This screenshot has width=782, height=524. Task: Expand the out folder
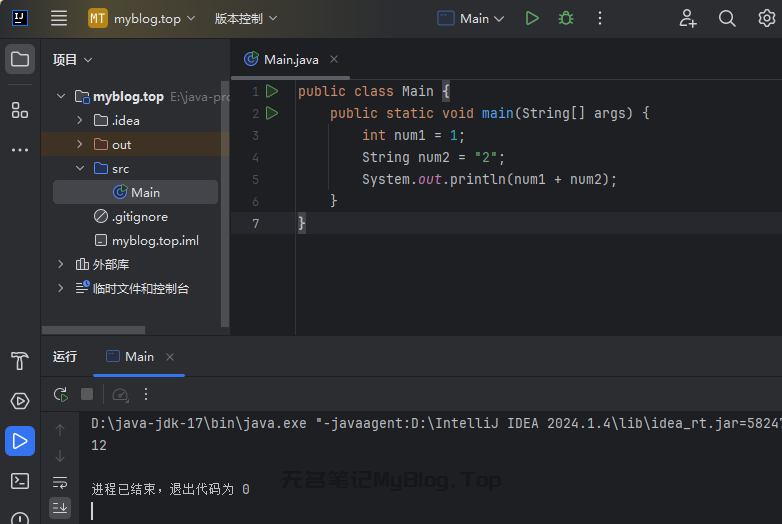pos(80,144)
